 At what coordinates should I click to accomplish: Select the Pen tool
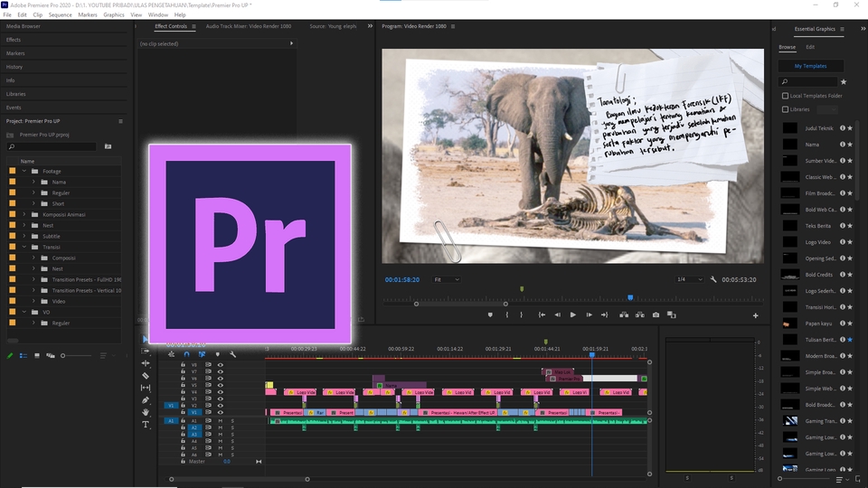[x=146, y=400]
